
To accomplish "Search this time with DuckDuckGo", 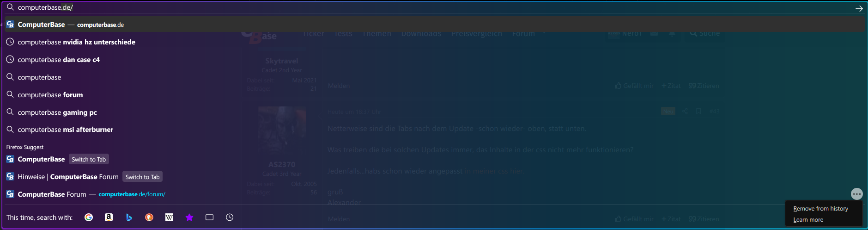I will click(149, 218).
